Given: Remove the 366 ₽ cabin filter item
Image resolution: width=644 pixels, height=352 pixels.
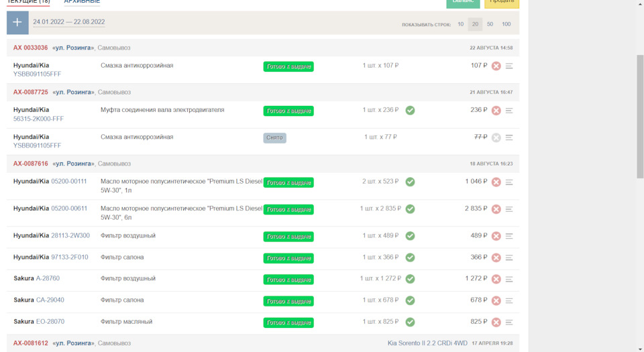Looking at the screenshot, I should click(496, 257).
